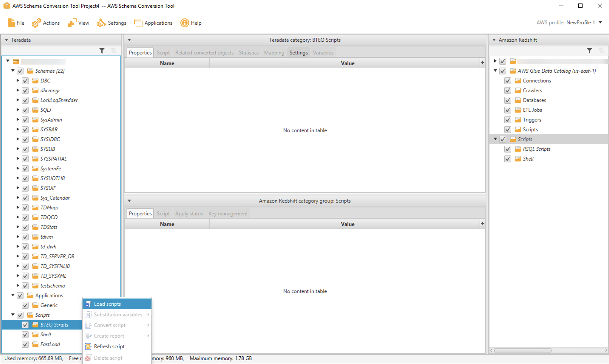Select the Refresh script menu entry

[109, 347]
